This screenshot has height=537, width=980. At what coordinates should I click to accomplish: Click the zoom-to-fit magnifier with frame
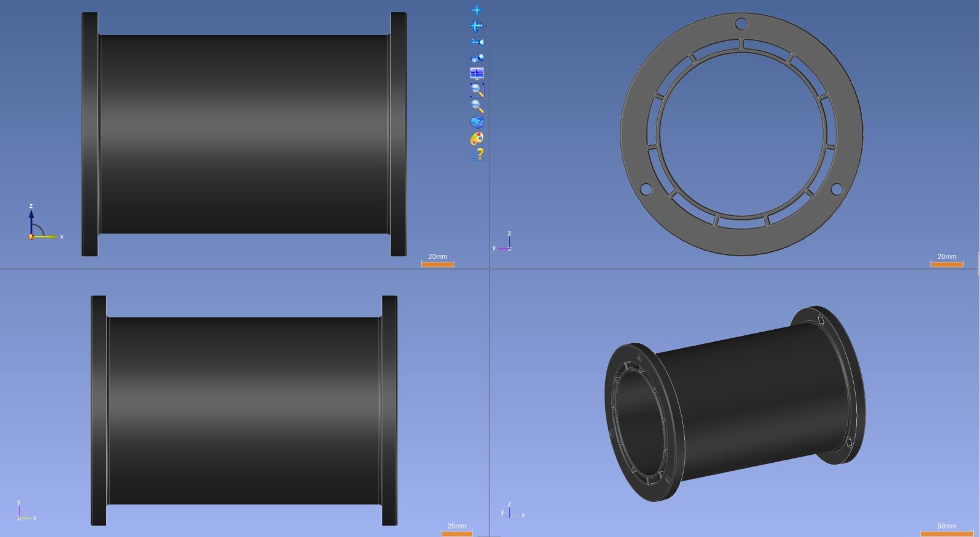click(477, 90)
